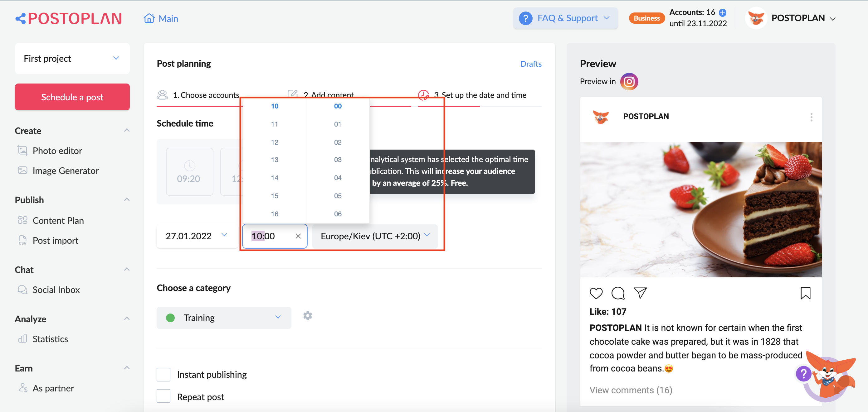This screenshot has width=868, height=412.
Task: Click the fox avatar in the header
Action: [756, 18]
